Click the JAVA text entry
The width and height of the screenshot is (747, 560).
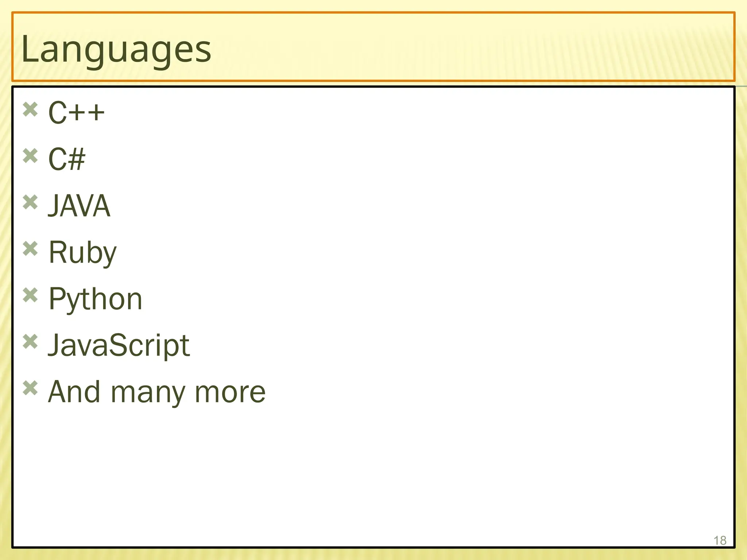pyautogui.click(x=79, y=206)
